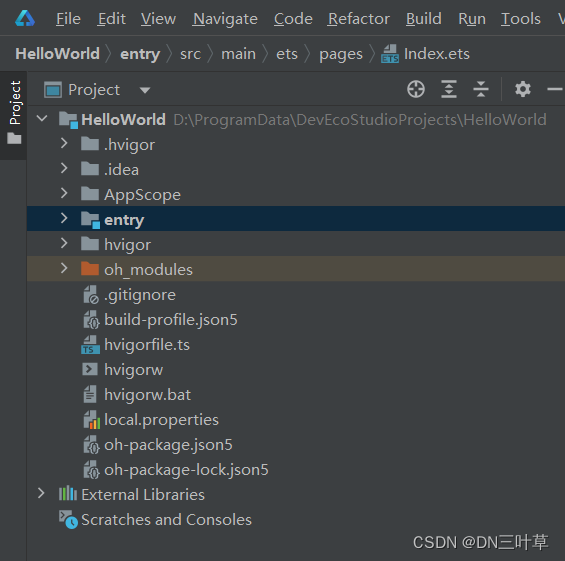Click the ETS file icon beside Index.ets
This screenshot has width=565, height=561.
[x=390, y=54]
